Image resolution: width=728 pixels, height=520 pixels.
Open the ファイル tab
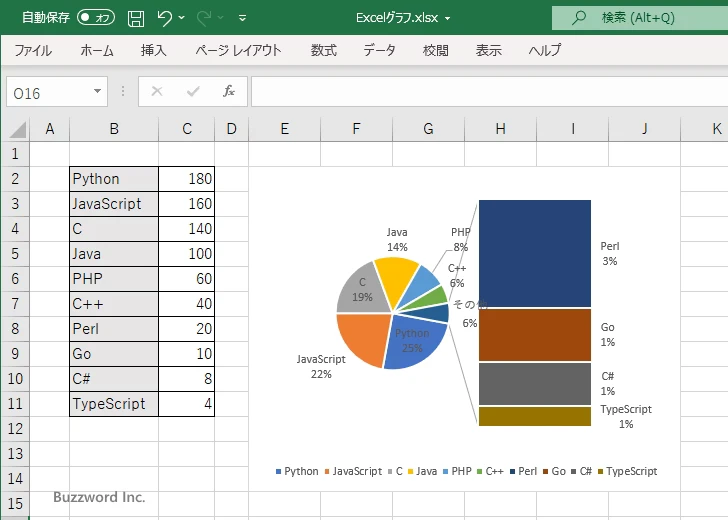[33, 50]
